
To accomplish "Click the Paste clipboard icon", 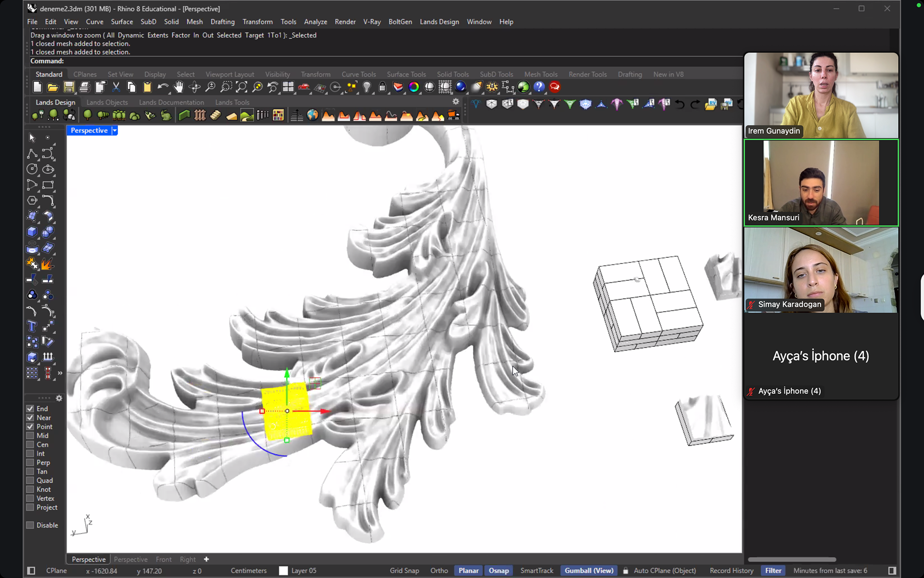I will (x=147, y=87).
